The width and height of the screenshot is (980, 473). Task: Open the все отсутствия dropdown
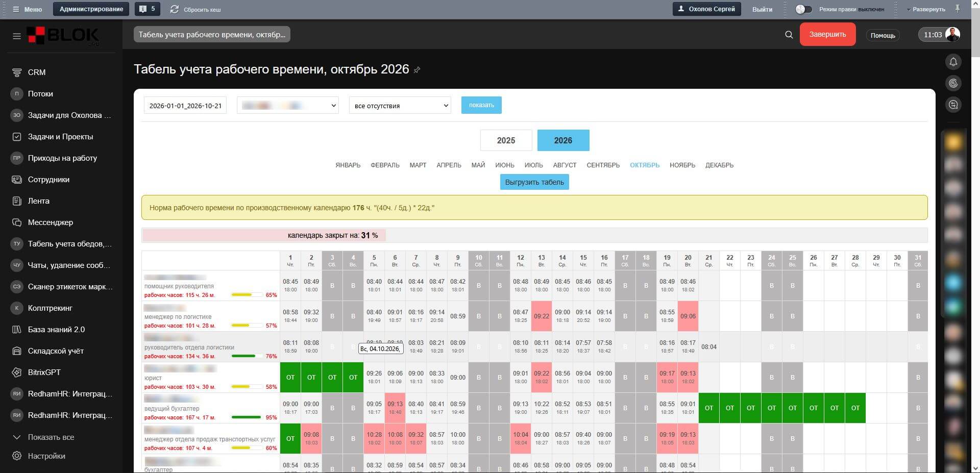(x=400, y=105)
